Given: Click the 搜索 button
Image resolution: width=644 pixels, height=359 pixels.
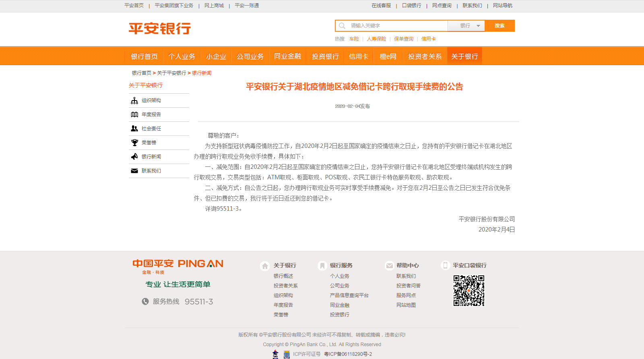Looking at the screenshot, I should (500, 26).
